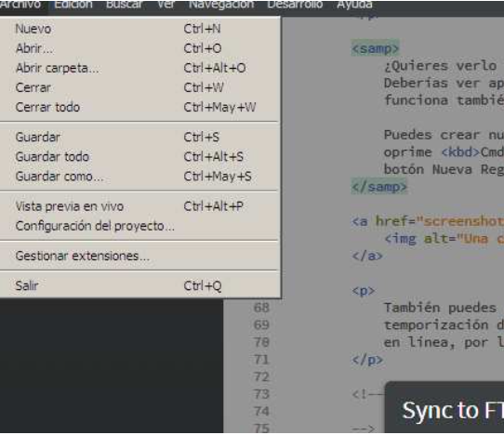
Task: Click the closing </samp> tag in code
Action: click(379, 187)
